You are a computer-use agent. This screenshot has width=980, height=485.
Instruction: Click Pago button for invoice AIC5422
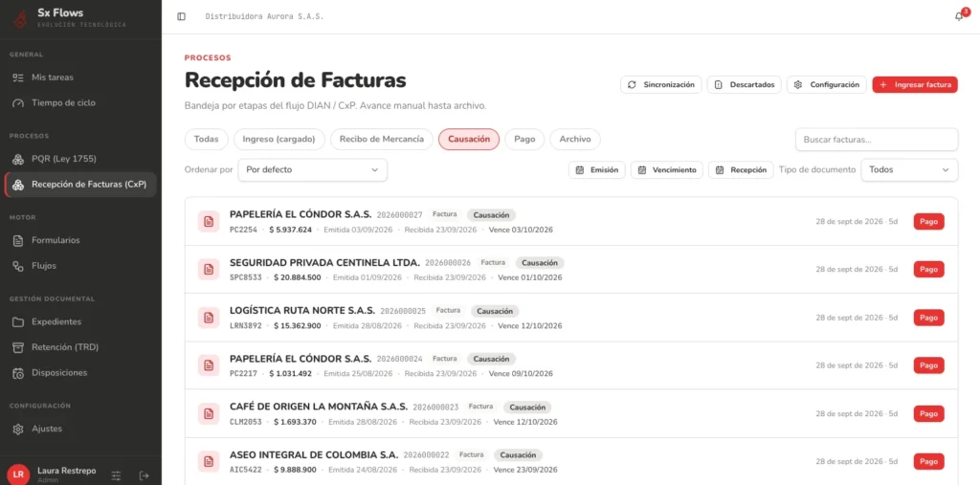tap(928, 461)
